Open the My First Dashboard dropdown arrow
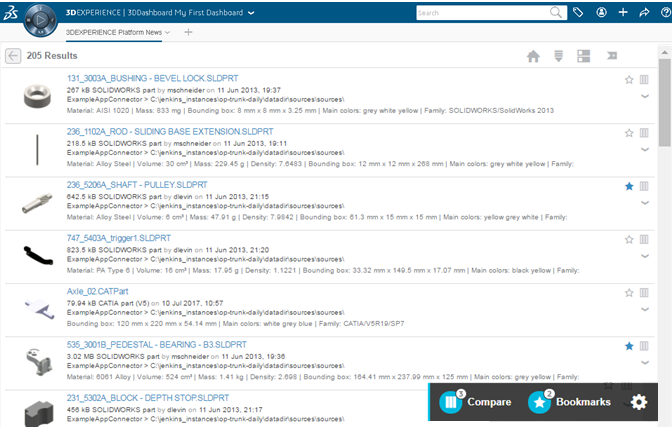Viewport: 672px width, 427px height. click(251, 13)
